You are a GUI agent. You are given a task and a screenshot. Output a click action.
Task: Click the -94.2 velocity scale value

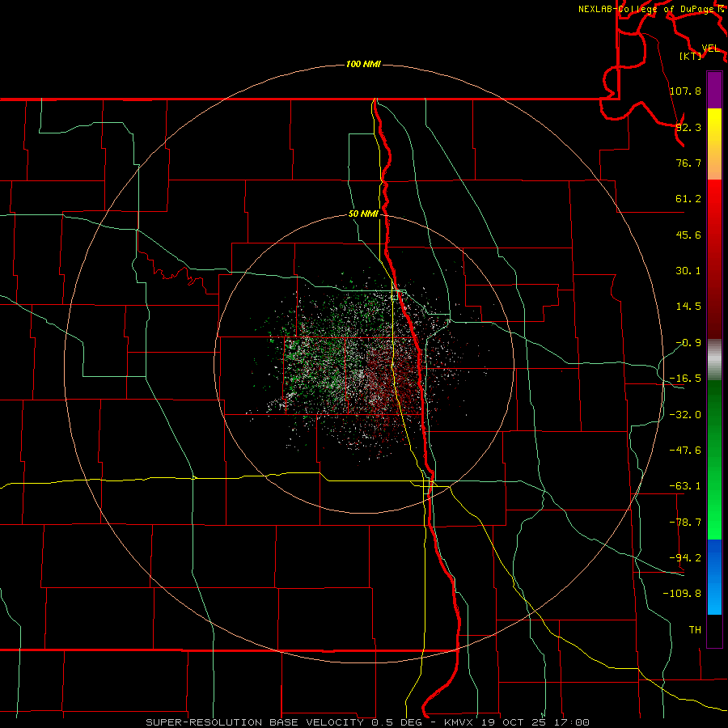pos(685,558)
